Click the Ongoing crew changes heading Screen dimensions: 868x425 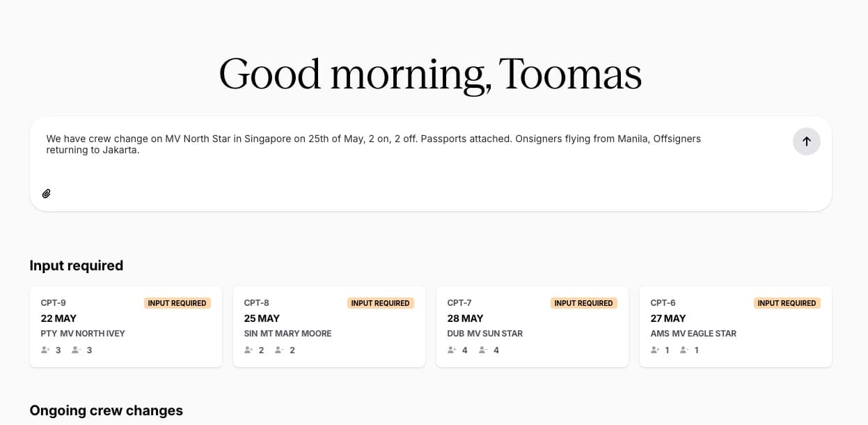coord(106,410)
